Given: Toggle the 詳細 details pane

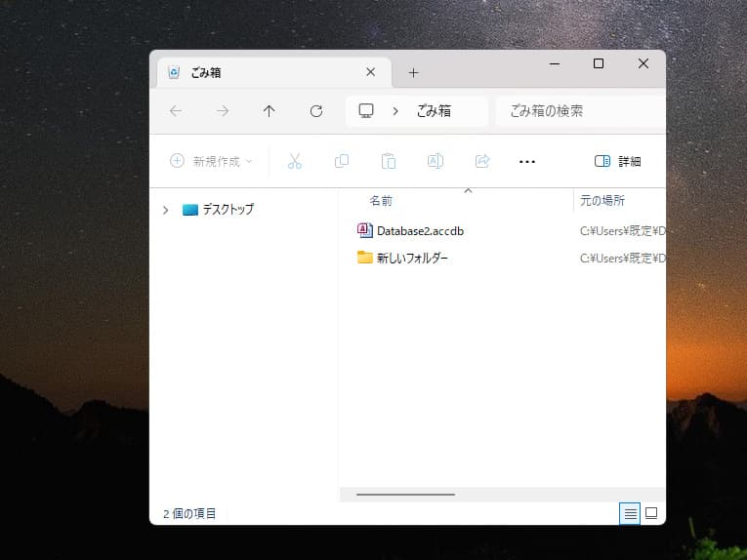Looking at the screenshot, I should 617,161.
